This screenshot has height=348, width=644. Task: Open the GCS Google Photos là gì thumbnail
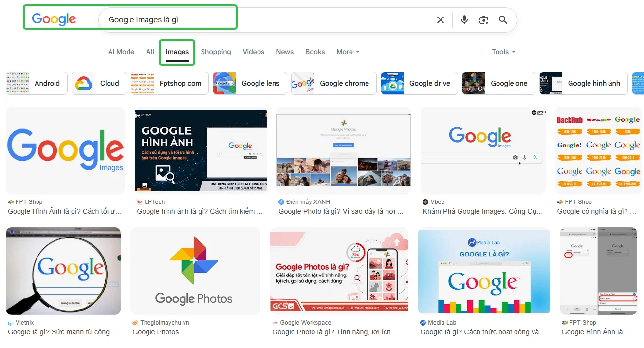[x=339, y=272]
